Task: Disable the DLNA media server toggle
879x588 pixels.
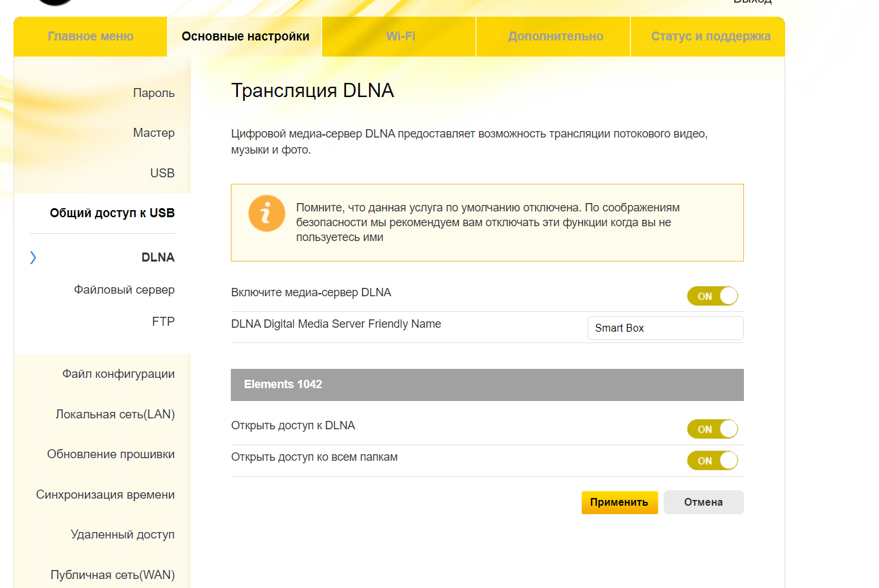Action: [x=712, y=296]
